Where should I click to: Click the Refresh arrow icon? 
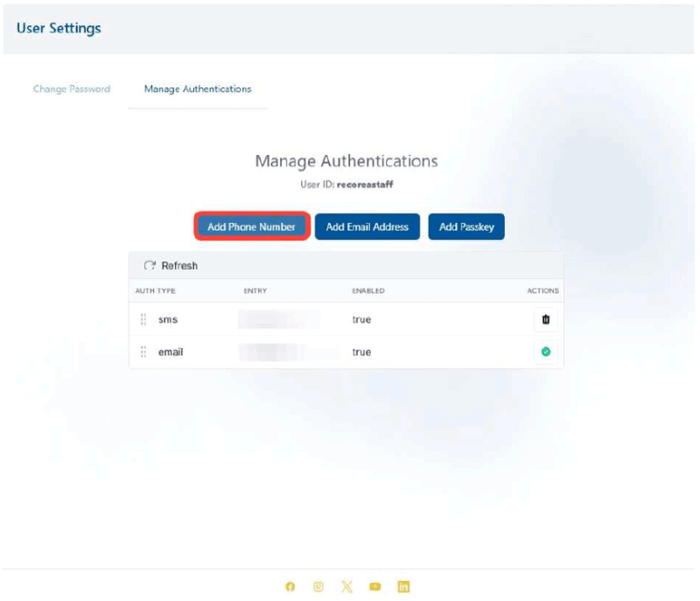[150, 266]
